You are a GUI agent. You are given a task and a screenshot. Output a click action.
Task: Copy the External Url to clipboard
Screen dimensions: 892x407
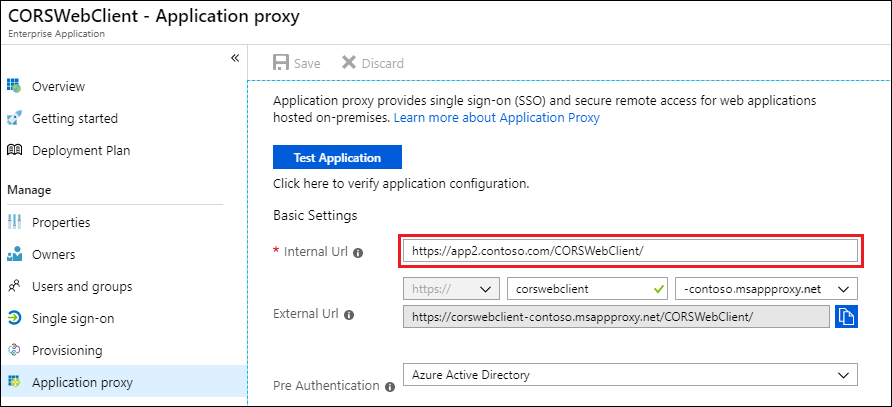[846, 316]
